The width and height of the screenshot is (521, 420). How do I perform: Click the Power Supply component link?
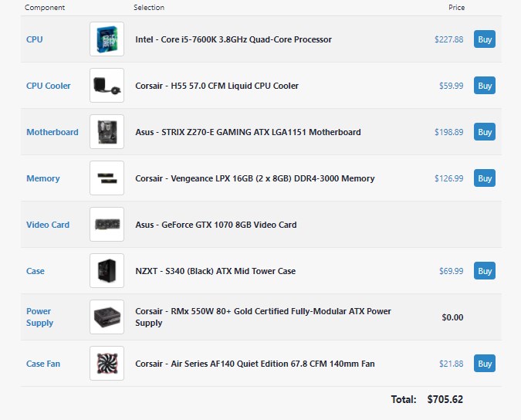pos(39,317)
